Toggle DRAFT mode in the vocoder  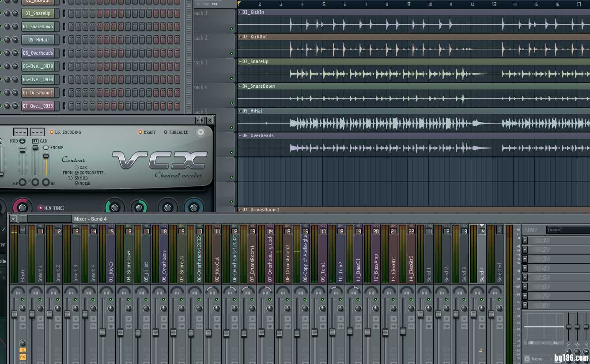(x=147, y=132)
